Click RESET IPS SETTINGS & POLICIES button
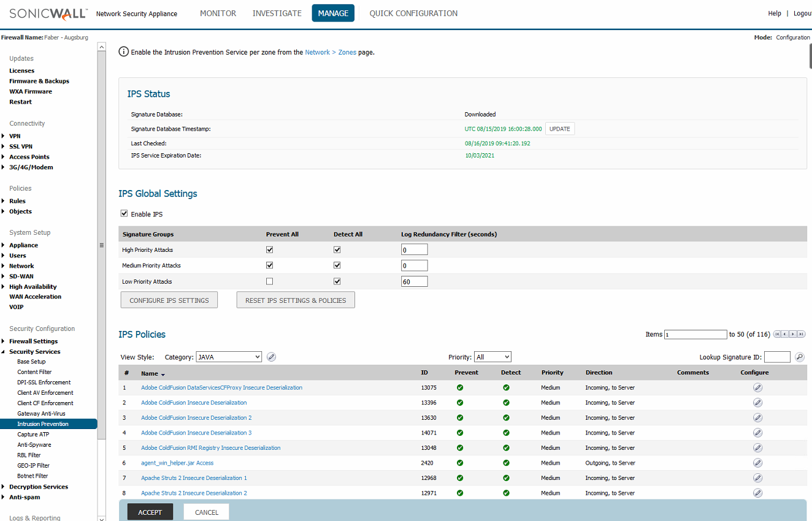 coord(296,300)
